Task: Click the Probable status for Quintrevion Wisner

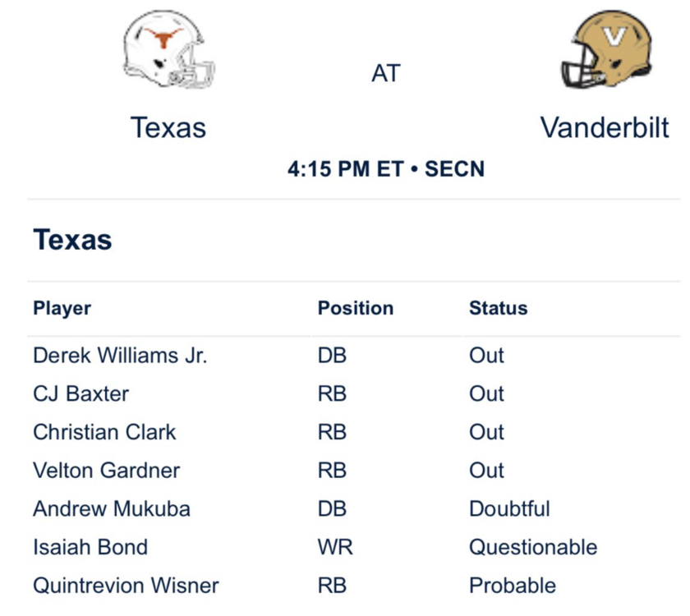Action: (x=512, y=586)
